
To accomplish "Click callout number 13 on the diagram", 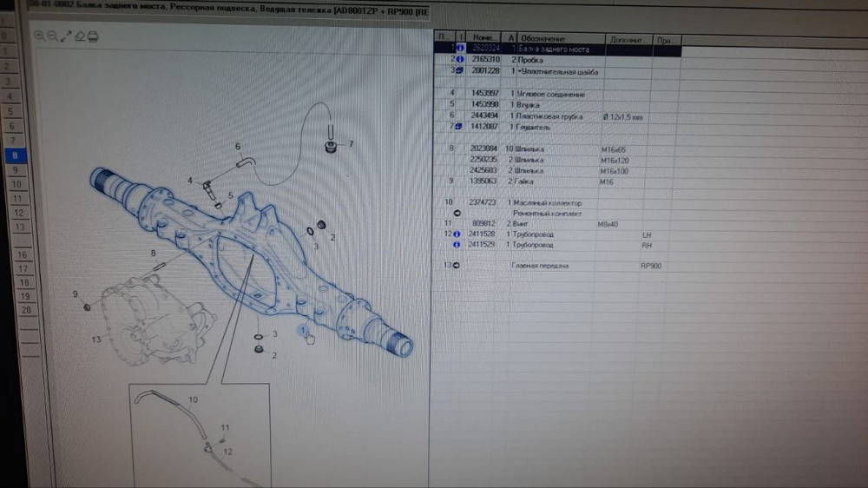I will (96, 339).
